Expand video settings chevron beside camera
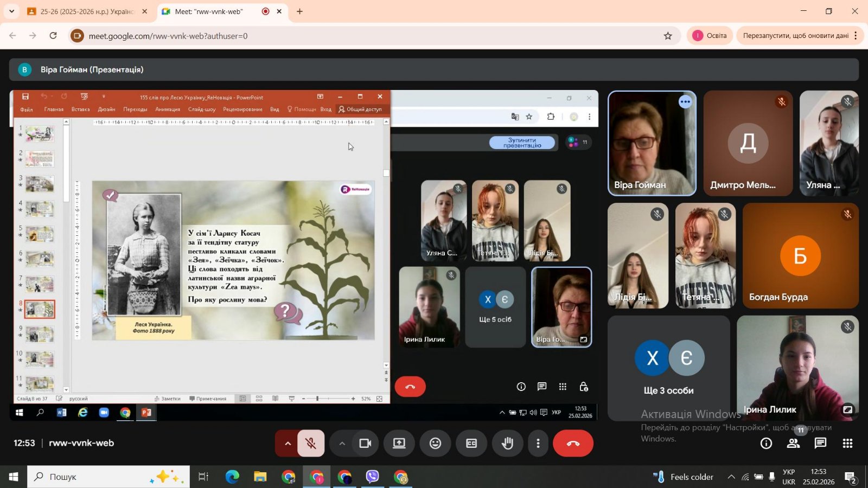This screenshot has width=868, height=488. coord(342,444)
